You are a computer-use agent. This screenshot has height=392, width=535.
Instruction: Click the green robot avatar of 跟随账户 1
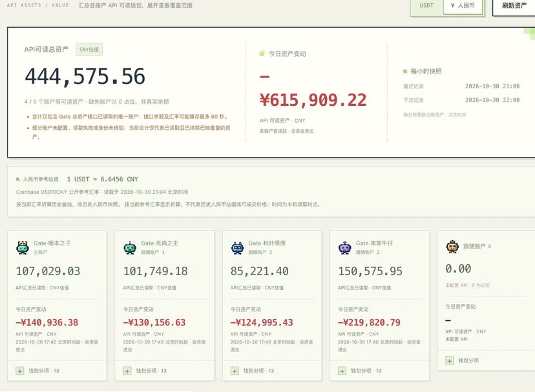point(130,248)
